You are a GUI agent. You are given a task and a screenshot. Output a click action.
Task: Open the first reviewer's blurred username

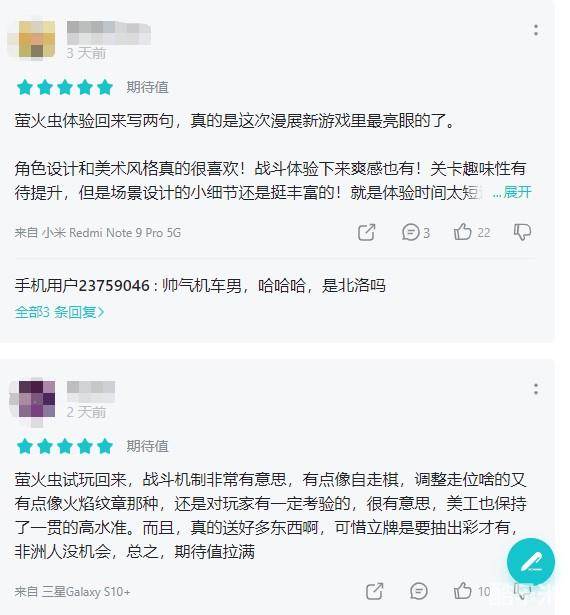(x=109, y=32)
